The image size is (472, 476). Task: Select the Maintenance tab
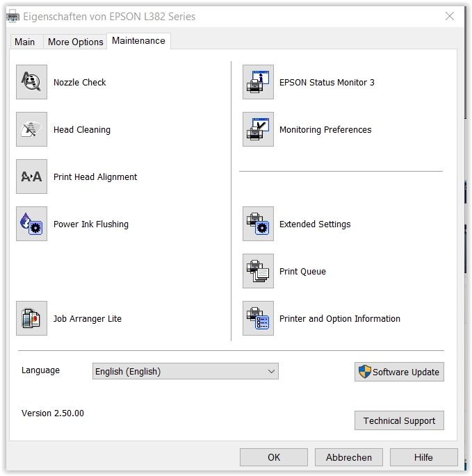coord(138,41)
